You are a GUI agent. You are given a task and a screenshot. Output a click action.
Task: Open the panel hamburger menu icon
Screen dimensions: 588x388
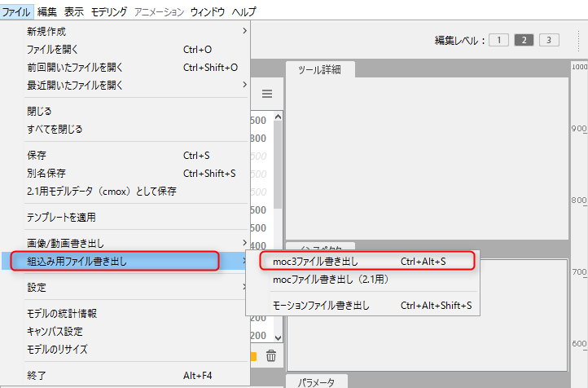(x=266, y=94)
